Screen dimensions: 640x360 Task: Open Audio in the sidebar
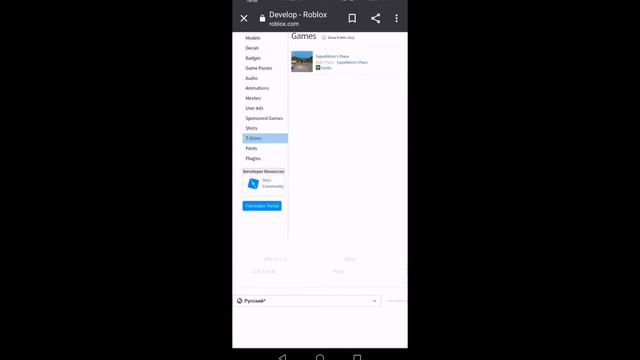[x=251, y=78]
